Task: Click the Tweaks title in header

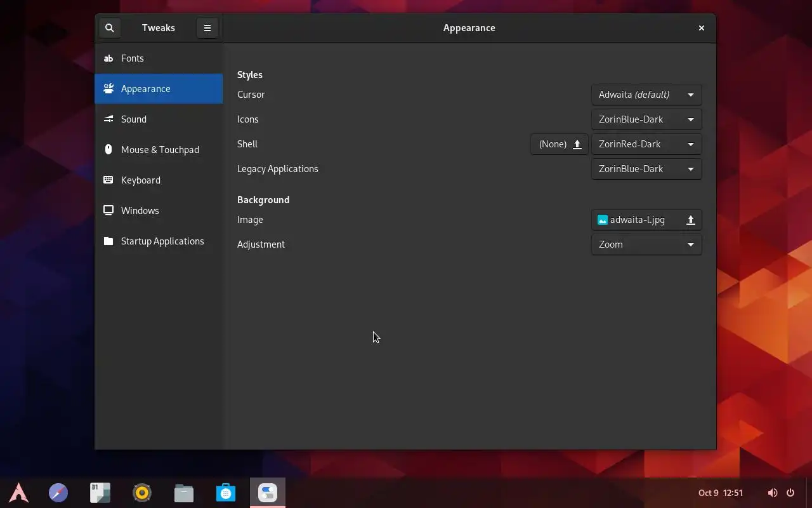Action: pos(159,28)
